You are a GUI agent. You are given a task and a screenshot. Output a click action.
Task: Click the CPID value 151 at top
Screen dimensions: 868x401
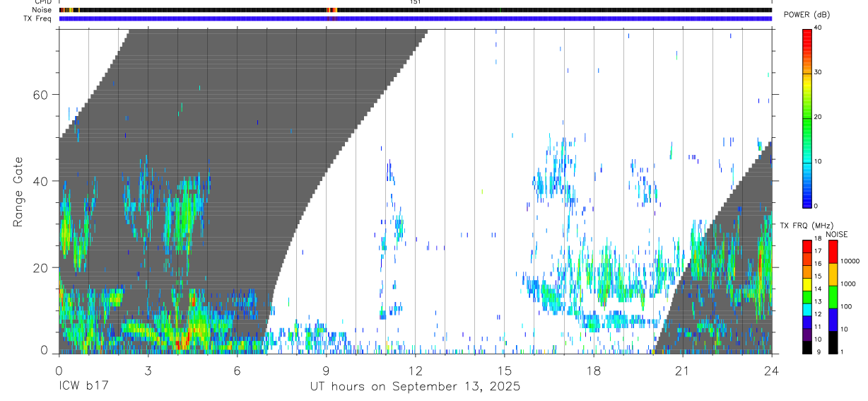415,2
